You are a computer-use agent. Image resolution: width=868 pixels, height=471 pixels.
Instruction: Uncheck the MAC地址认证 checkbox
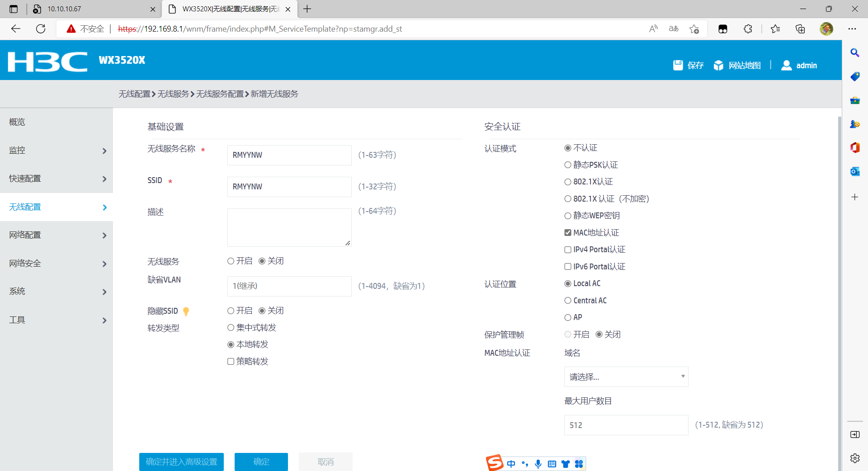(x=568, y=233)
